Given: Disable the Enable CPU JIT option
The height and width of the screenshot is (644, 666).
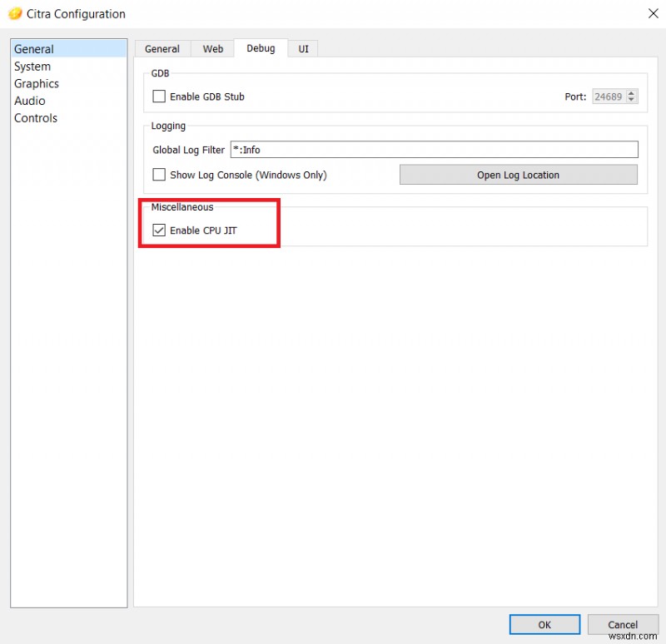Looking at the screenshot, I should coord(159,230).
